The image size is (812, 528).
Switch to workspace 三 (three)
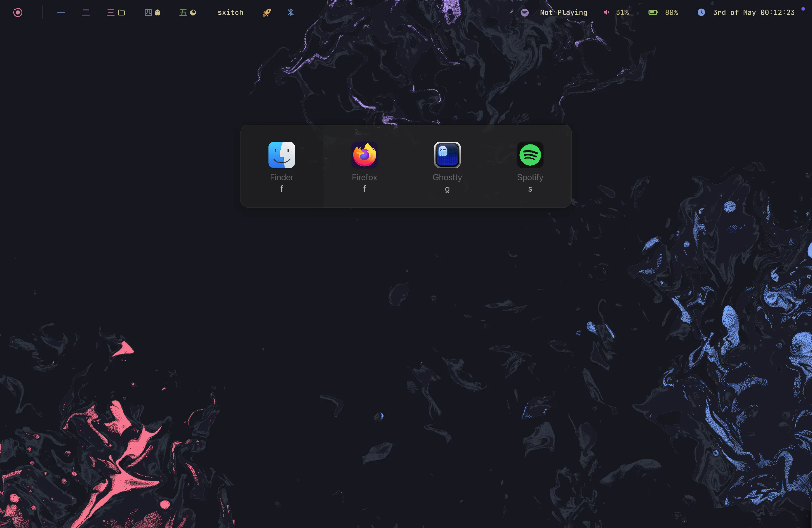[110, 13]
